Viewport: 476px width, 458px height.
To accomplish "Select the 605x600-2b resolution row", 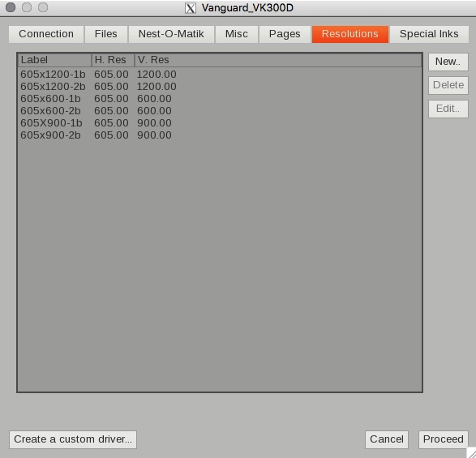I will pyautogui.click(x=220, y=111).
